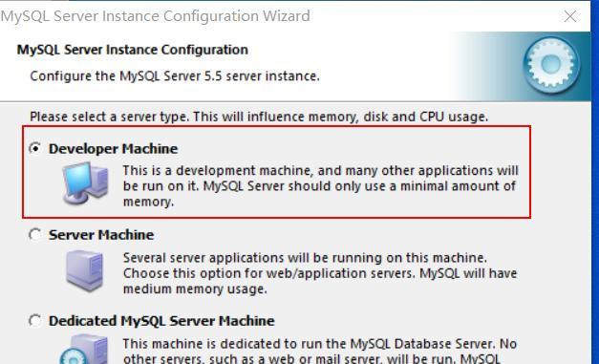Click the 'Several server applications' description text
Viewport: 599px width, 364px height.
click(x=320, y=273)
